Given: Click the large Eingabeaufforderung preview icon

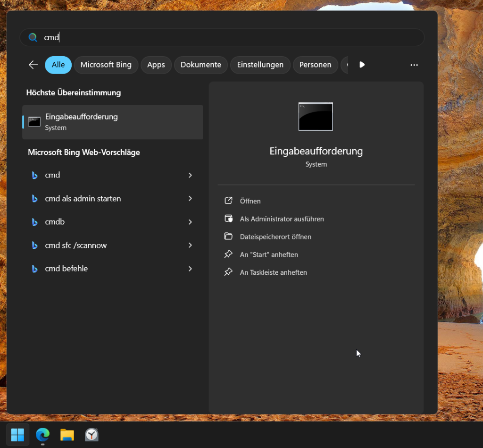Looking at the screenshot, I should tap(316, 117).
